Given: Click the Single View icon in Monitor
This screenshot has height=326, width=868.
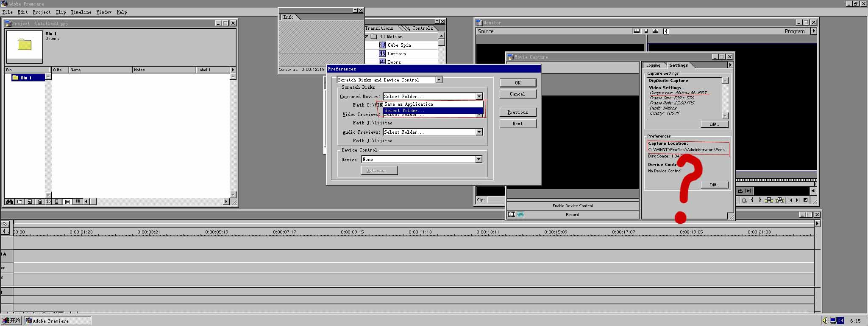Looking at the screenshot, I should pyautogui.click(x=646, y=31).
